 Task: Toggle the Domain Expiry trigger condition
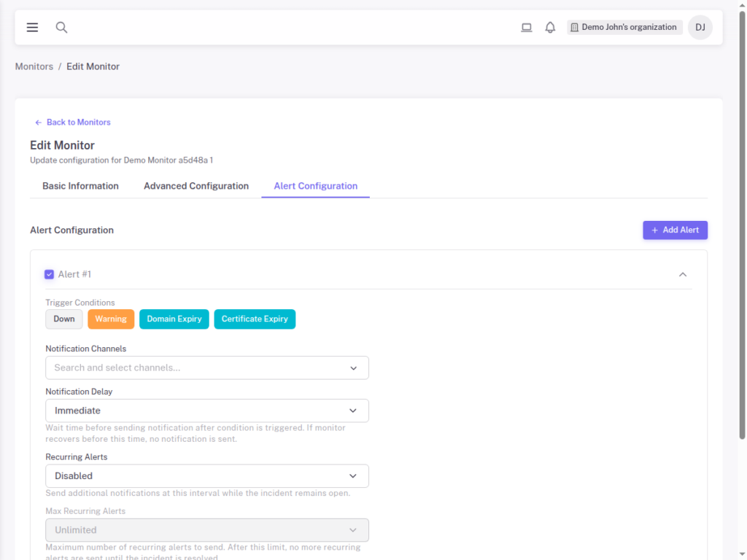coord(174,319)
